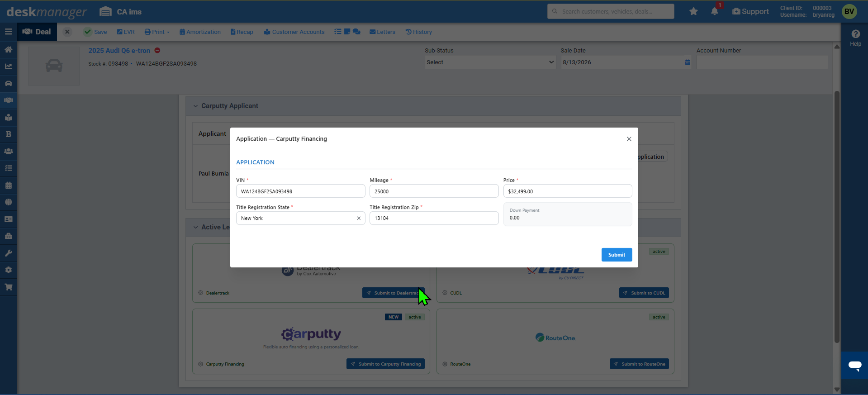
Task: Open the shopping cart sidebar icon
Action: pyautogui.click(x=8, y=287)
